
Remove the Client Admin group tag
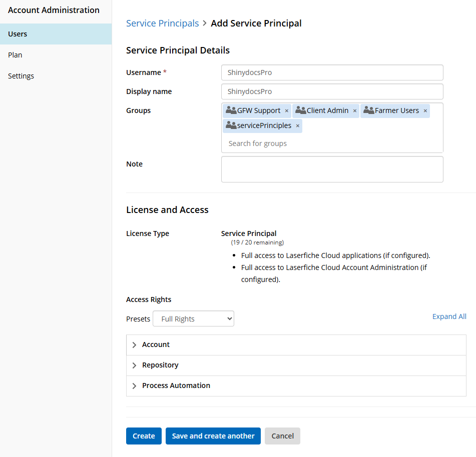[355, 111]
